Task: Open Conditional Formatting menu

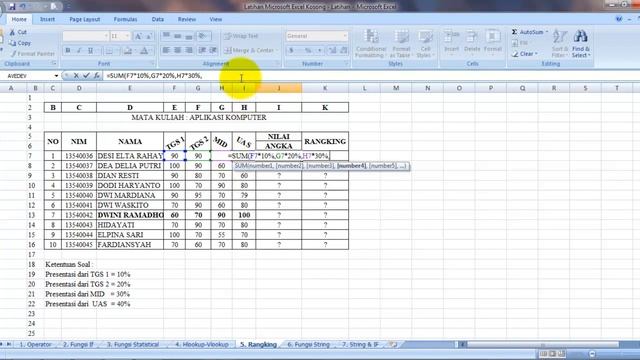Action: coord(371,43)
